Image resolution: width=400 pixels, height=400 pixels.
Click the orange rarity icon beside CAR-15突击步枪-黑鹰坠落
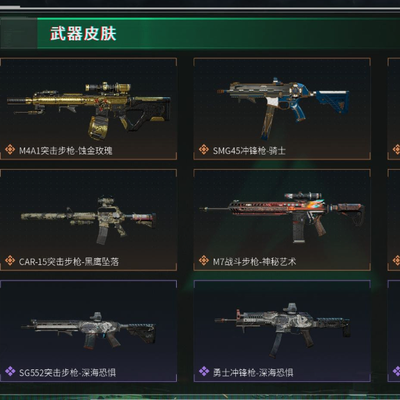click(x=10, y=260)
